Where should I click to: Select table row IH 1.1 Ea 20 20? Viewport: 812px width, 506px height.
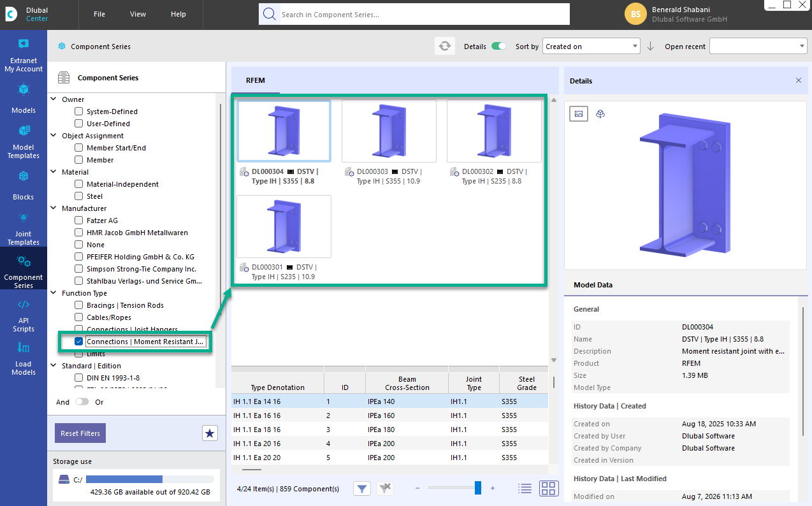389,458
